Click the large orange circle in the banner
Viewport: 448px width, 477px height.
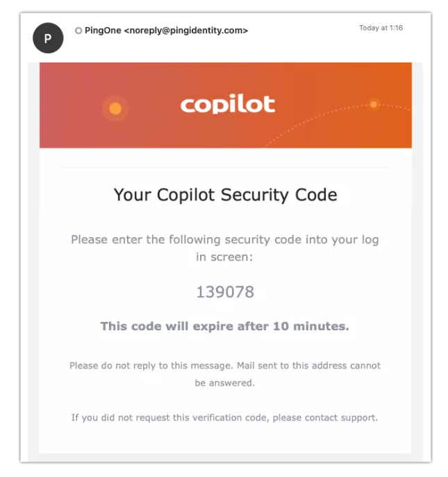[x=115, y=108]
